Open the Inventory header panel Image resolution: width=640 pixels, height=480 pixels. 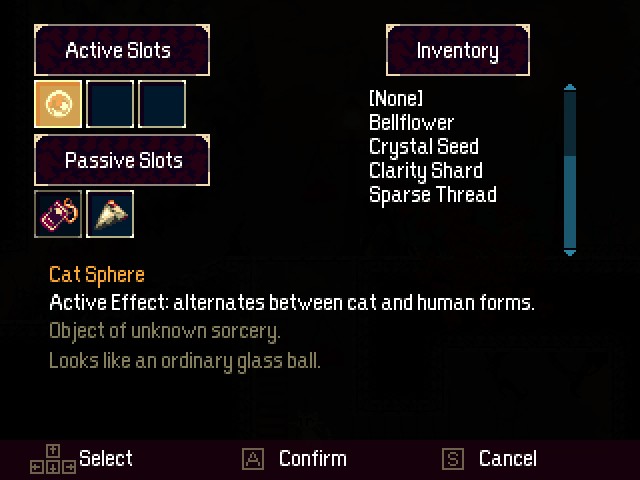(x=457, y=50)
